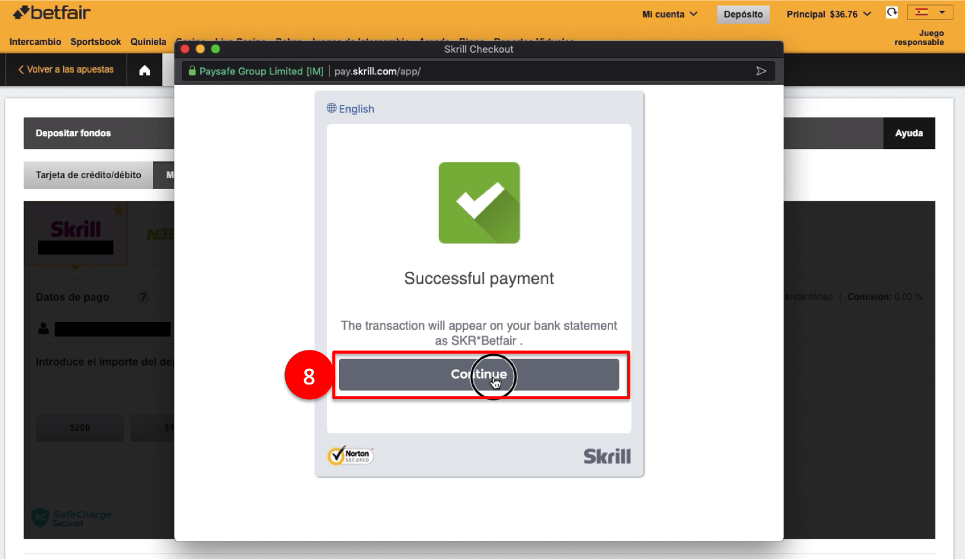Click the Skrill logo in checkout footer
Viewport: 965px width, 560px height.
607,456
